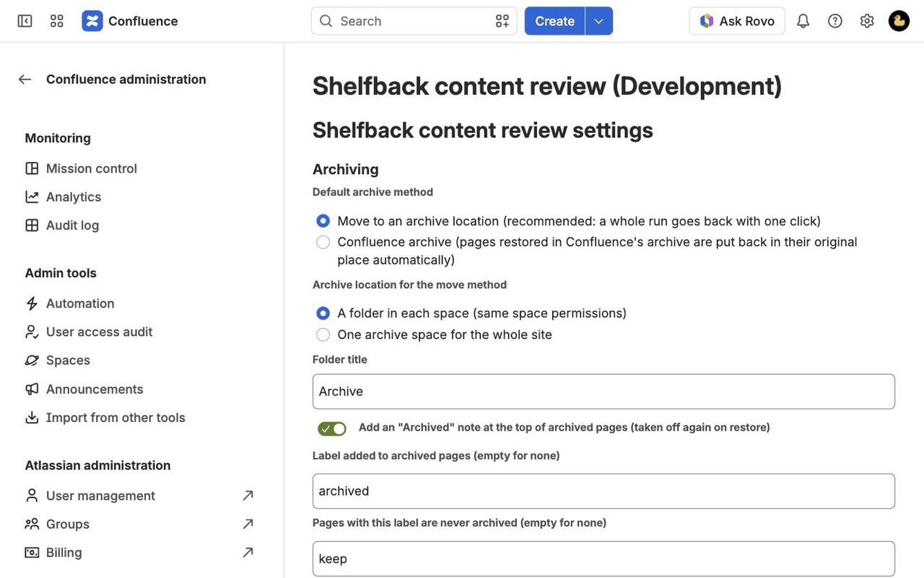Click the keep label input field

click(x=603, y=559)
